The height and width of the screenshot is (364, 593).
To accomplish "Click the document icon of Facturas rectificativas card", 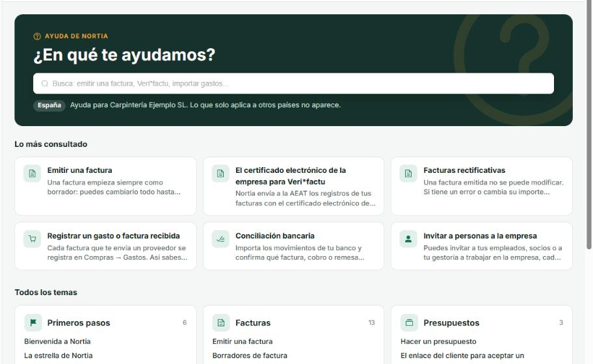I will 408,174.
